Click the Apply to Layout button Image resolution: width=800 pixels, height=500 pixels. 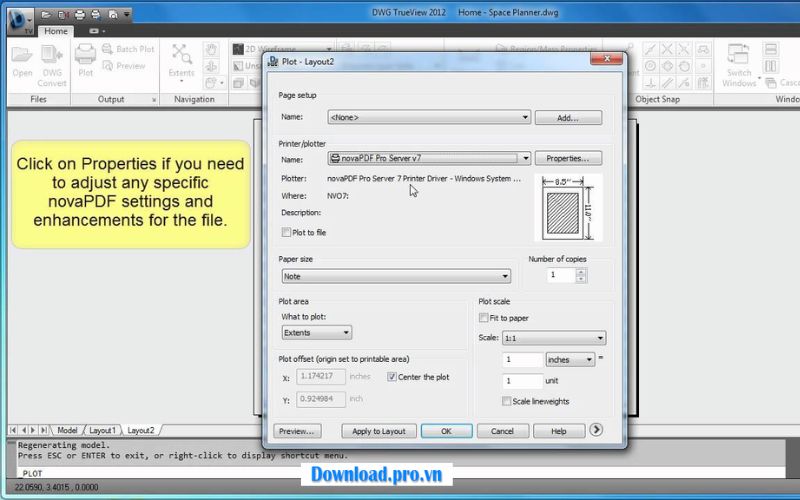[379, 431]
